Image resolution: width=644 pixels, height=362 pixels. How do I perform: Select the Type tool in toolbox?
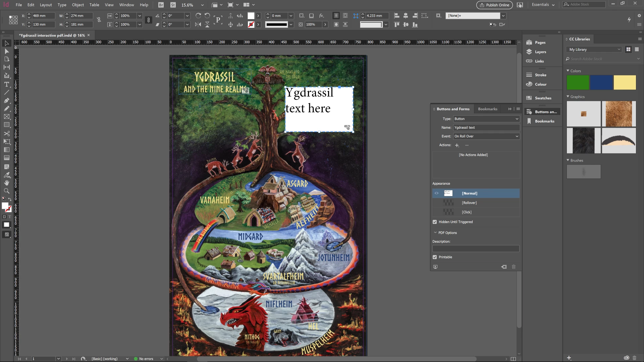pyautogui.click(x=6, y=84)
